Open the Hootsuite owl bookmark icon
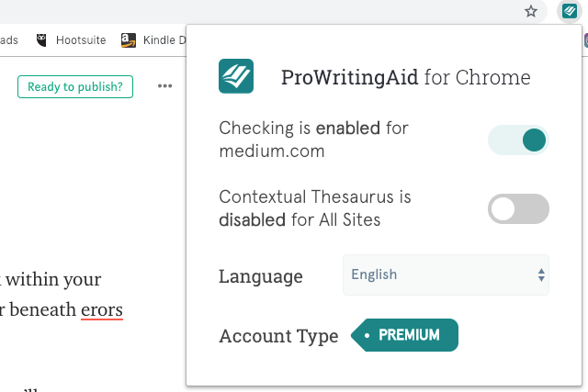 [41, 40]
